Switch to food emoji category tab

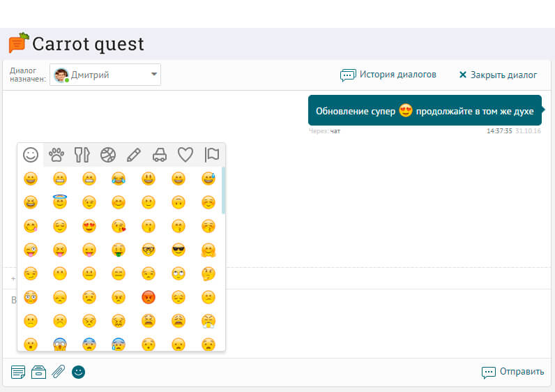pyautogui.click(x=82, y=154)
